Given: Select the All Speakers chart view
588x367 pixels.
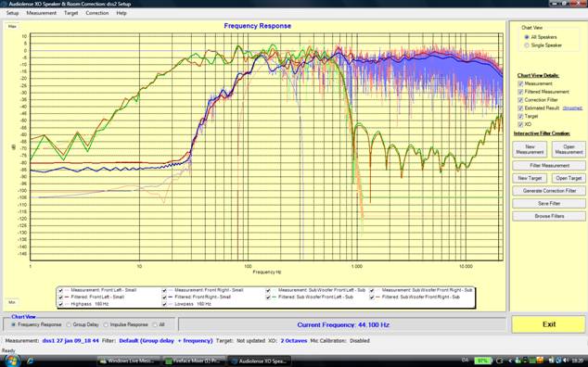Looking at the screenshot, I should click(x=527, y=37).
